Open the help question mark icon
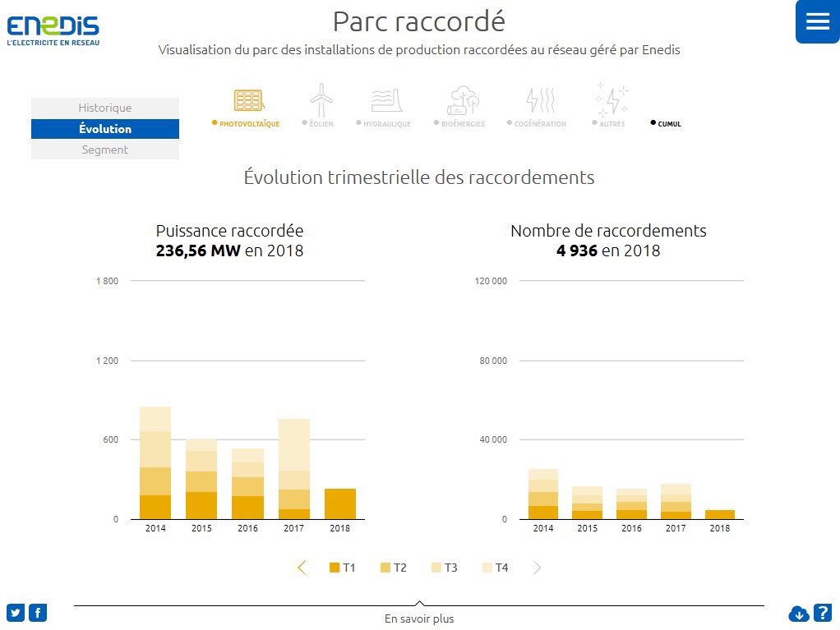840x630 pixels. [x=823, y=612]
